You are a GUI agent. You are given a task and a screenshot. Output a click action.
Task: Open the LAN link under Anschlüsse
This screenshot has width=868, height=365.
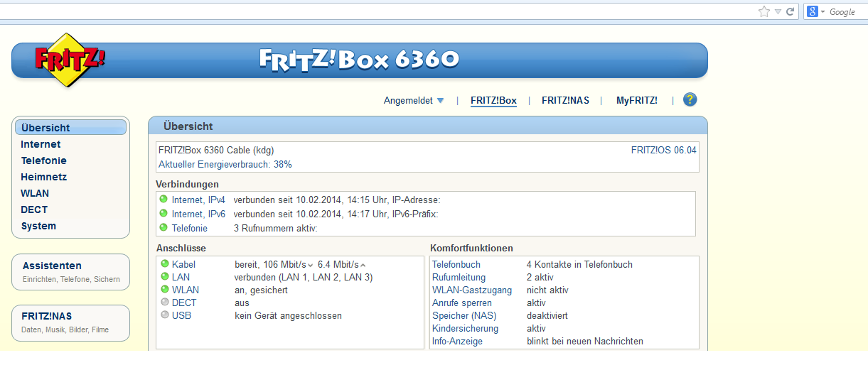tap(181, 277)
